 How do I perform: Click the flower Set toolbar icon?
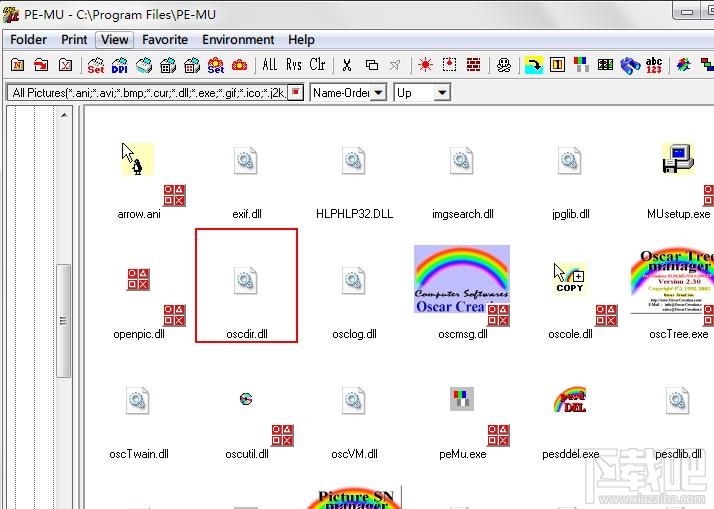[x=216, y=65]
